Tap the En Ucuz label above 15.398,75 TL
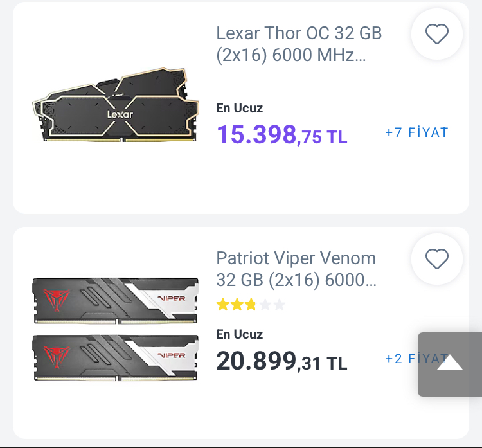Screen dimensions: 482x448 tap(239, 109)
